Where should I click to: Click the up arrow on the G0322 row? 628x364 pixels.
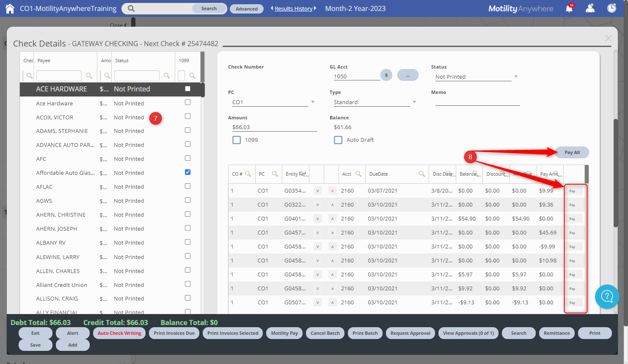pyautogui.click(x=333, y=205)
